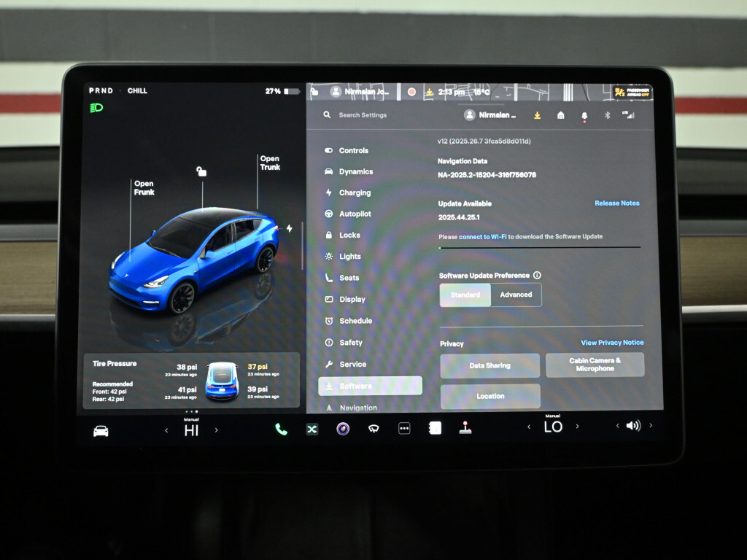
Task: Tap the dashcam camera icon
Action: pos(343,429)
